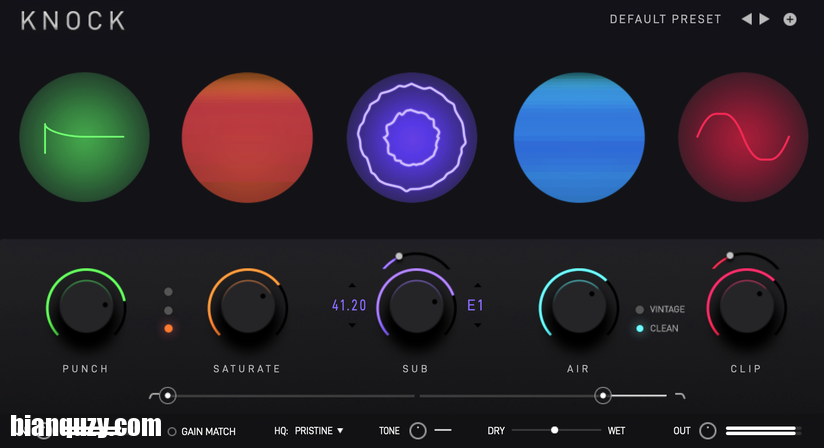Click the blue Air visualizer orb
The width and height of the screenshot is (824, 448).
pyautogui.click(x=579, y=137)
